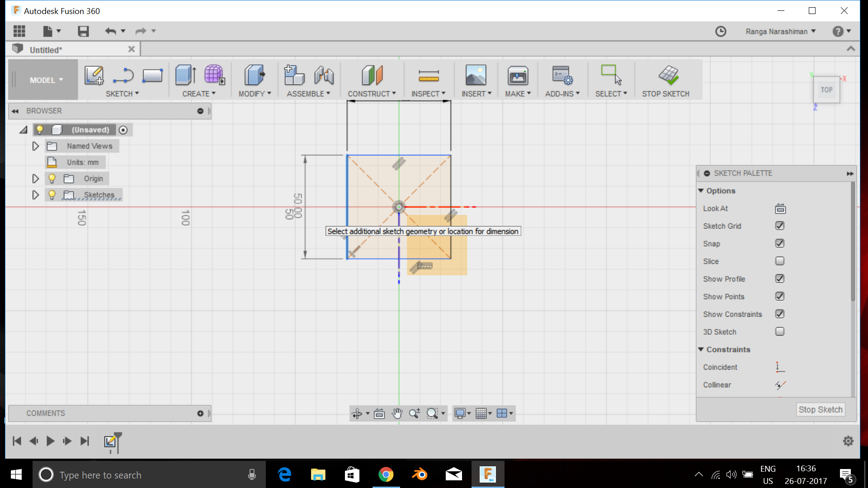Toggle the Show Profile checkbox

click(x=780, y=278)
